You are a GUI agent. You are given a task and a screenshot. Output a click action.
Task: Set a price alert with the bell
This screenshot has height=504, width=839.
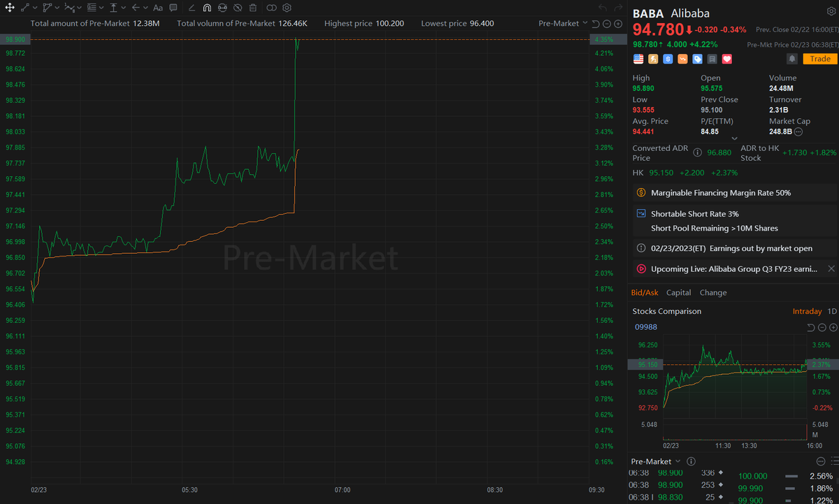792,59
